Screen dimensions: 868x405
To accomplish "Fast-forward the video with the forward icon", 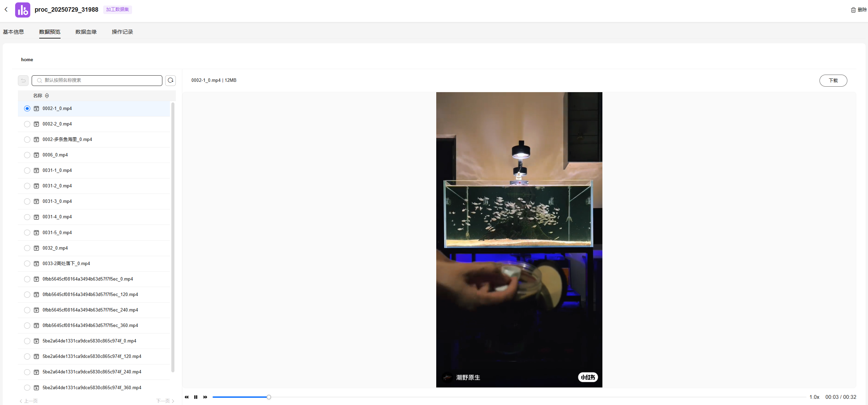I will pos(205,397).
